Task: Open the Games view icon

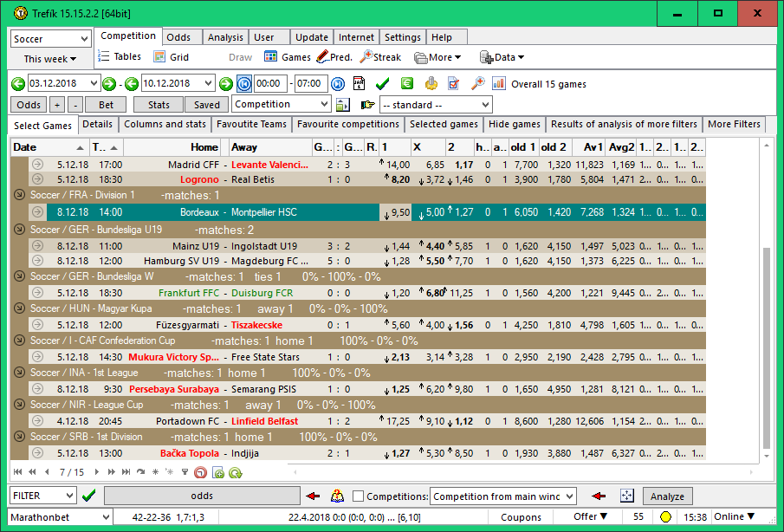Action: coord(271,57)
